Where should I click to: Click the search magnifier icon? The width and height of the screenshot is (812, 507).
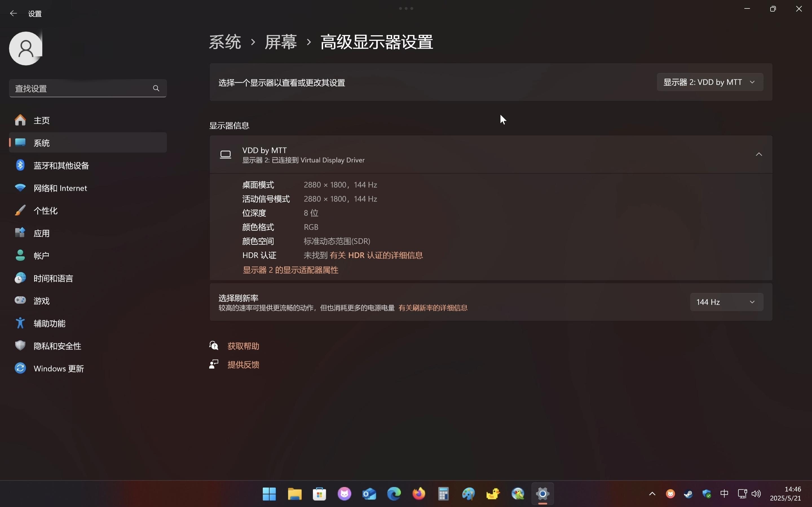click(x=156, y=88)
